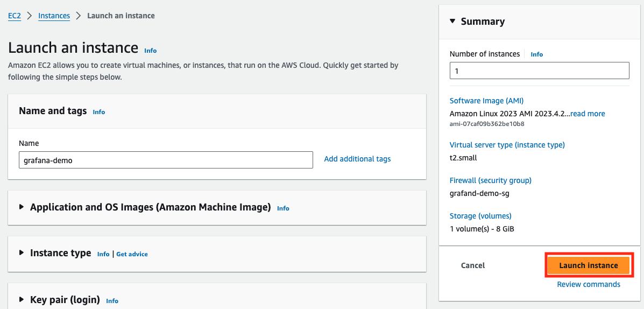Open Info next to Launch an instance heading
The height and width of the screenshot is (309, 644).
pos(150,51)
